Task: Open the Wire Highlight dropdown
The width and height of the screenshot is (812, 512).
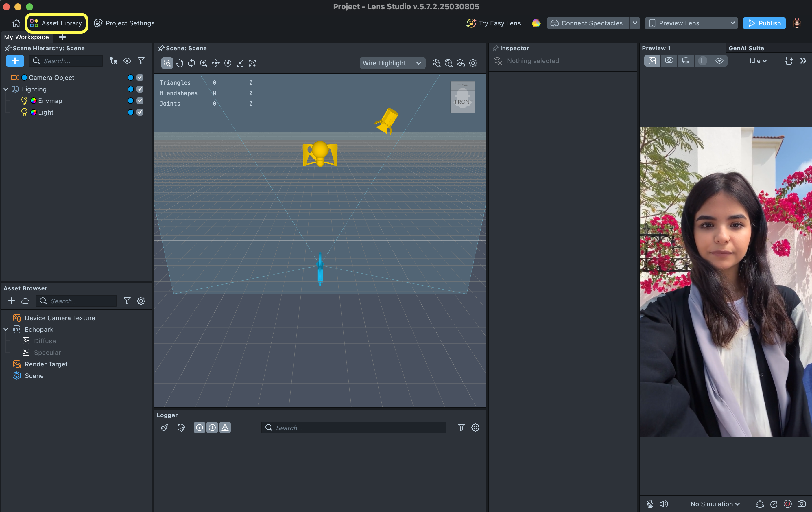Action: pyautogui.click(x=392, y=63)
